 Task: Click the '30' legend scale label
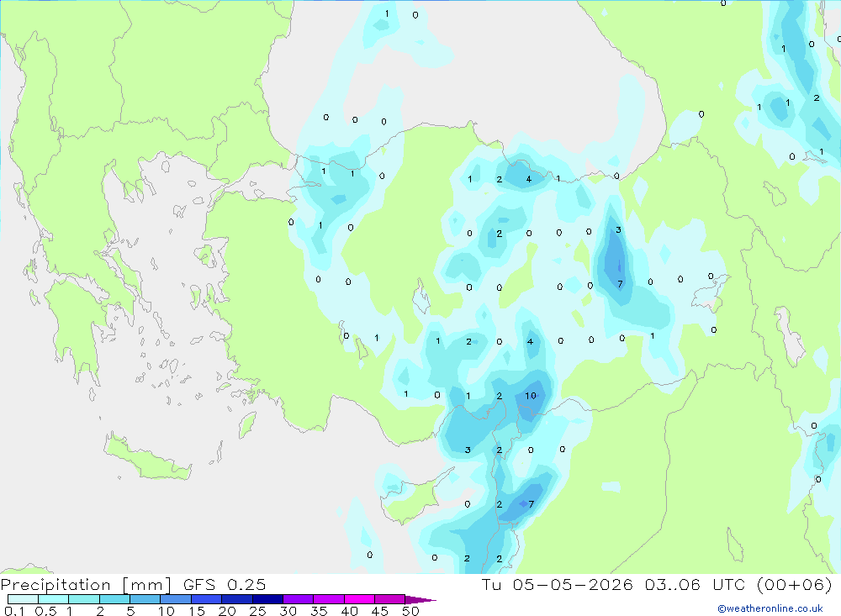coord(288,611)
